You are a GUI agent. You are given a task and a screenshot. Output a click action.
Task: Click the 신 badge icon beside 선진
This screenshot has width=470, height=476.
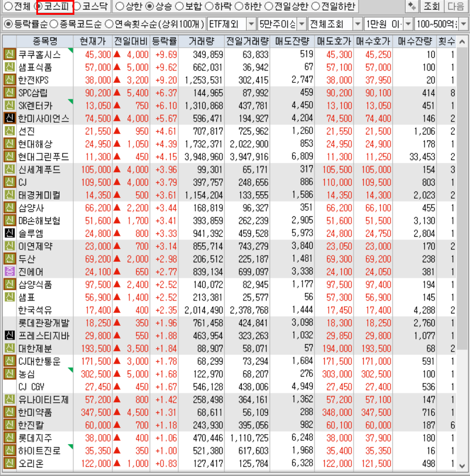coord(10,131)
